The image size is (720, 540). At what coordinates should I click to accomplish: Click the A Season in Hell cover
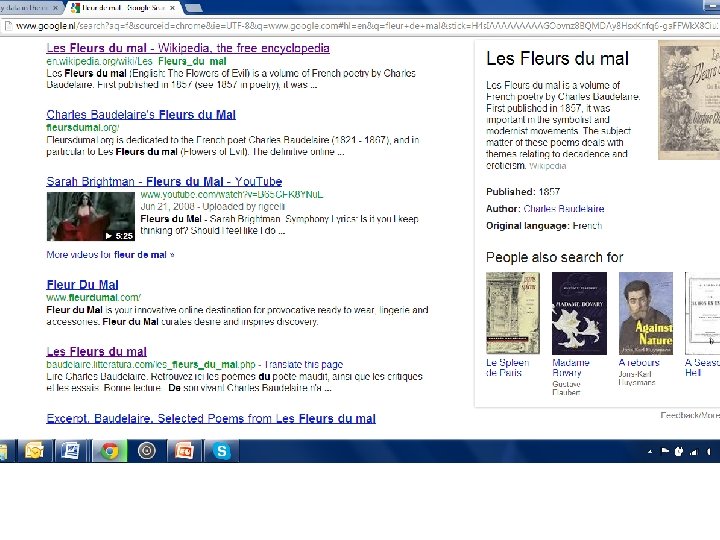(x=703, y=313)
